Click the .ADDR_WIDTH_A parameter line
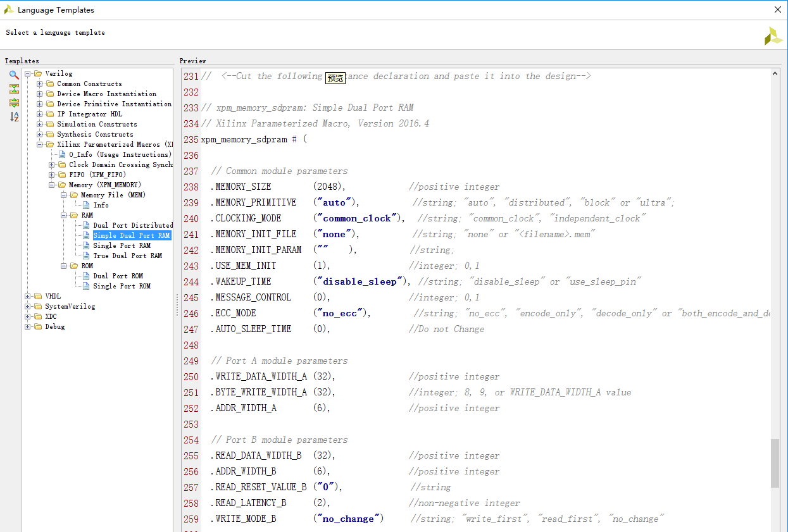788x532 pixels. tap(355, 408)
